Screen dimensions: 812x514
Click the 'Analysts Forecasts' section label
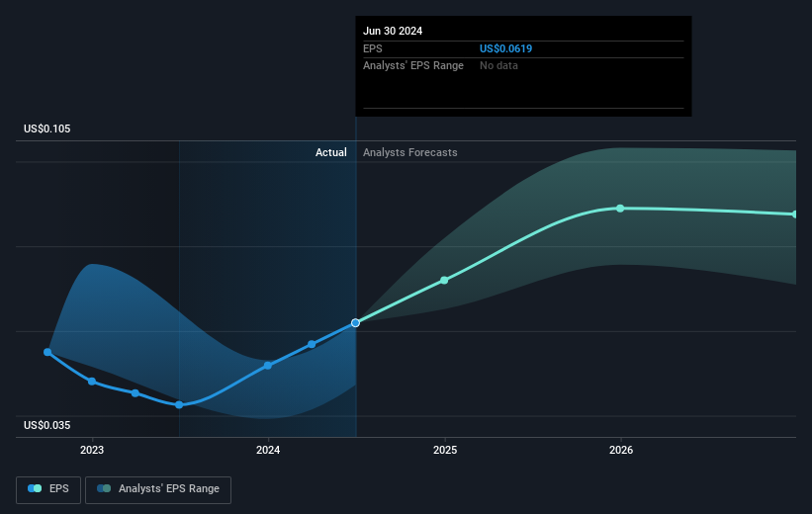tap(410, 152)
